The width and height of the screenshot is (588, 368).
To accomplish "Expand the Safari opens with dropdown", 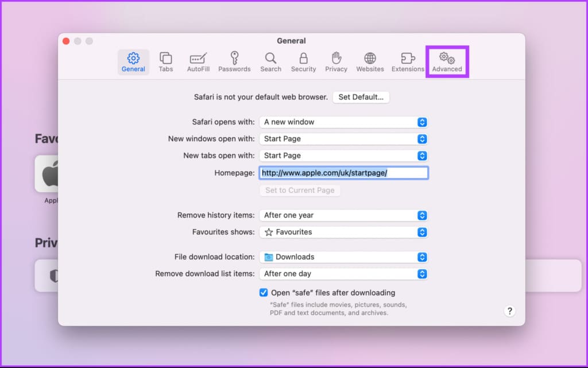I will (343, 122).
